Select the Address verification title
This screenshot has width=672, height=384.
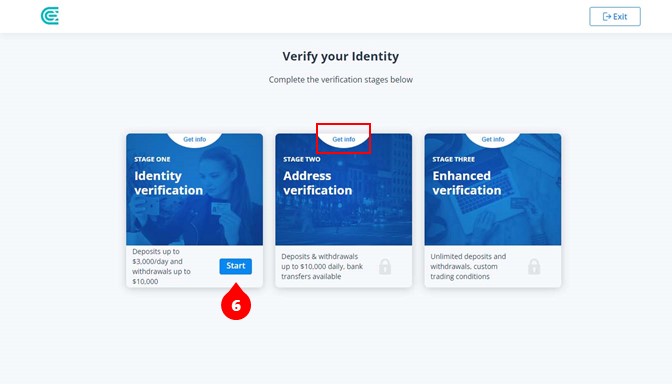pyautogui.click(x=318, y=183)
